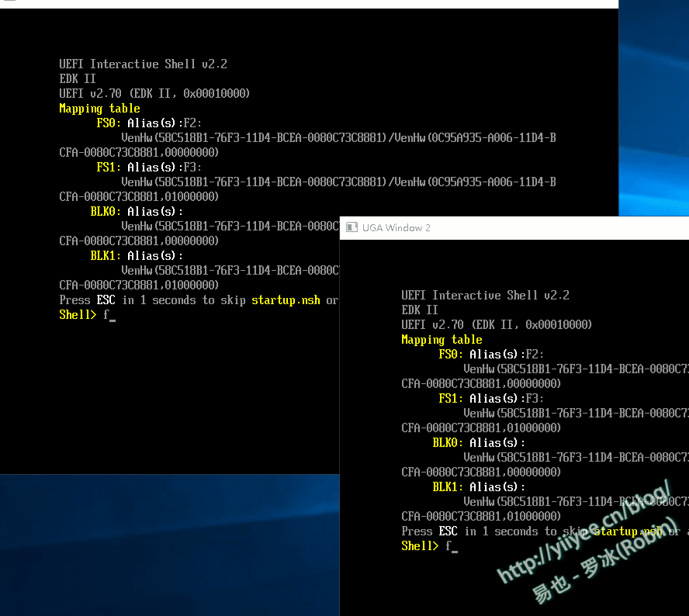Click 'UEFI Interactive Shell v2.2' in UGA Window 2
The height and width of the screenshot is (616, 689).
point(485,296)
